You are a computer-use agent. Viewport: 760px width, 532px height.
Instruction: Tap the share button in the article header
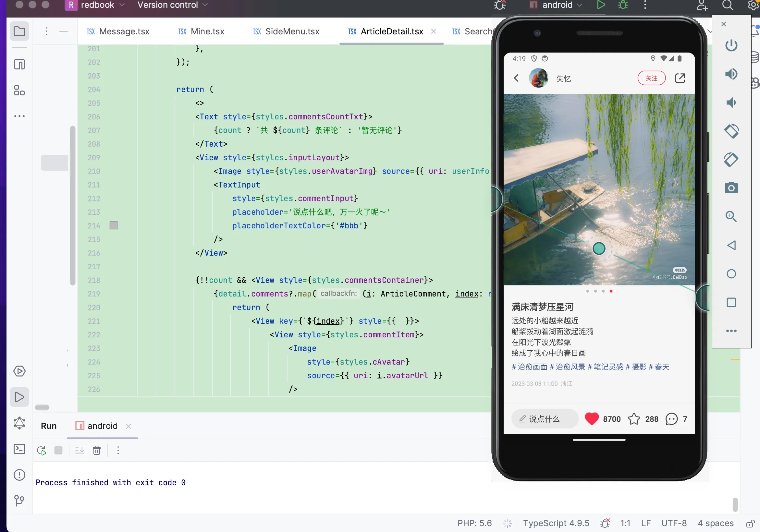click(x=680, y=78)
